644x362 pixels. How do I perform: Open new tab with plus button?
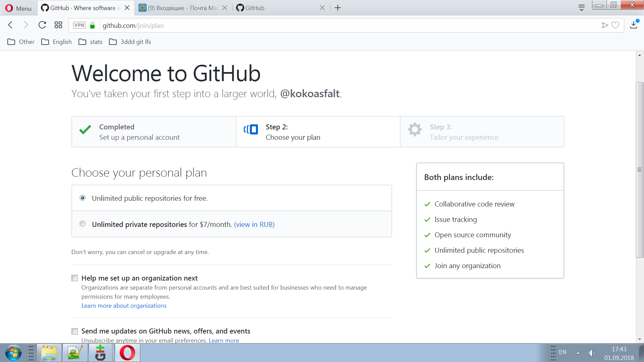(x=337, y=7)
